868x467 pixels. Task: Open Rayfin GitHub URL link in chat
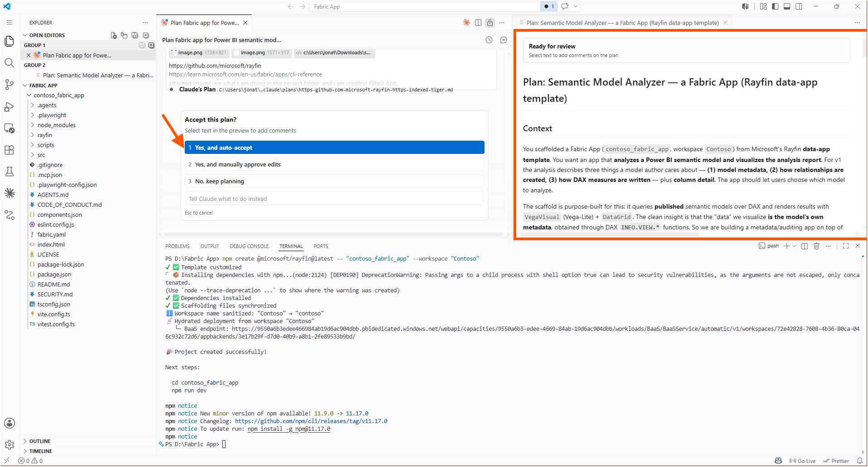(x=215, y=66)
